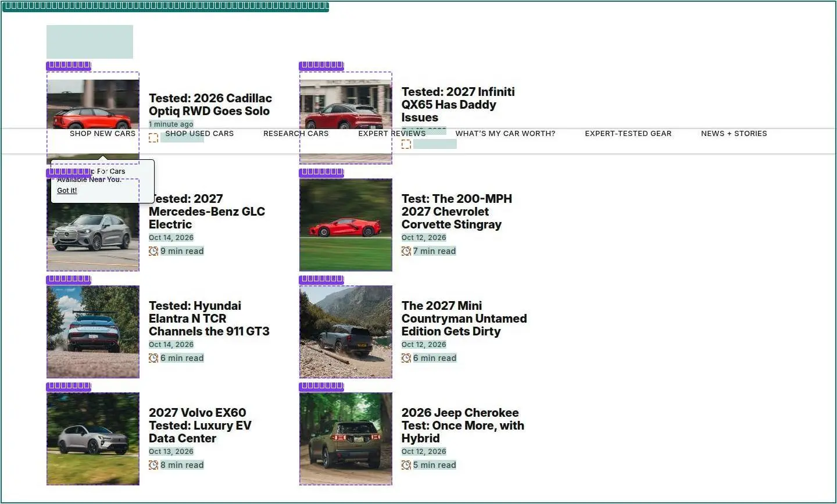Viewport: 837px width, 504px height.
Task: Go to Research Cars in navigation
Action: pyautogui.click(x=296, y=134)
